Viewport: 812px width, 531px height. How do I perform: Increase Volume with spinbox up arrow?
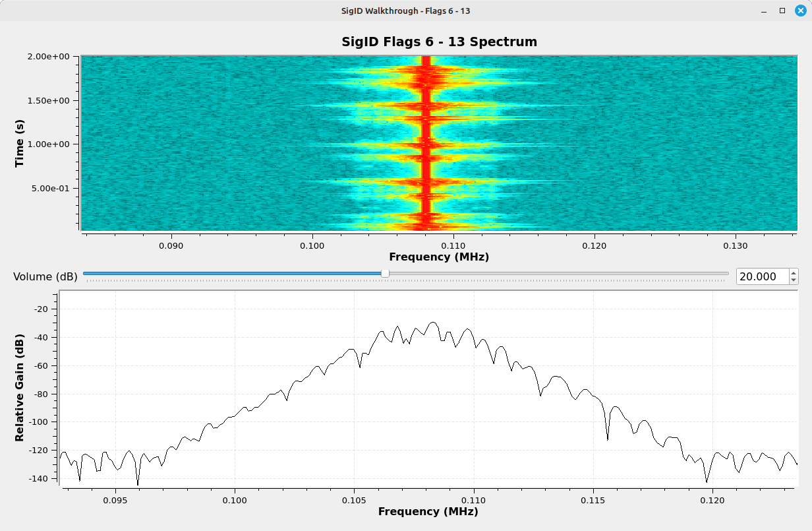(x=794, y=272)
